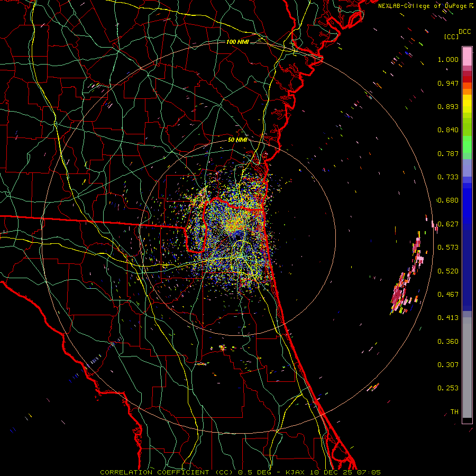Click the 0.413 legend value
Viewport: 476px width, 476px height.
[448, 318]
